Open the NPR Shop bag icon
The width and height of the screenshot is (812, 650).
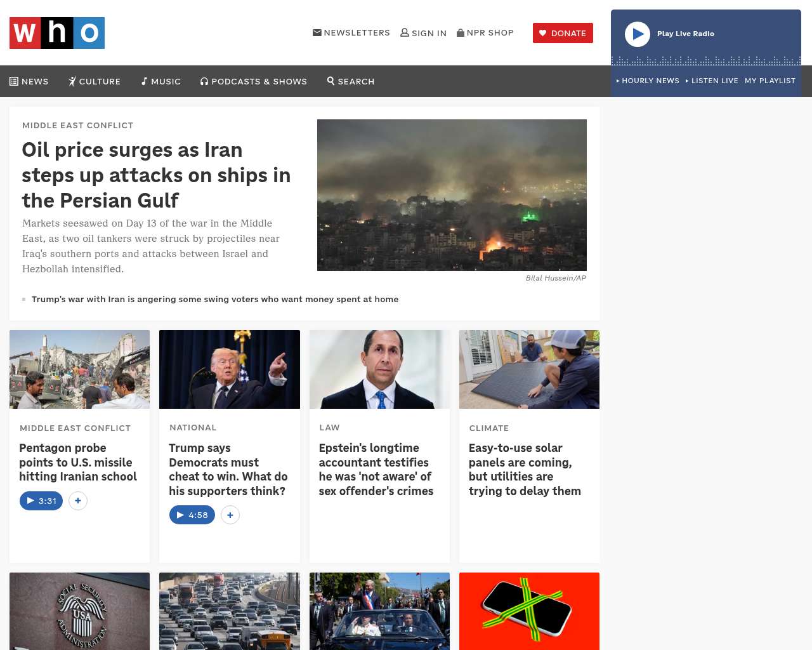point(461,32)
